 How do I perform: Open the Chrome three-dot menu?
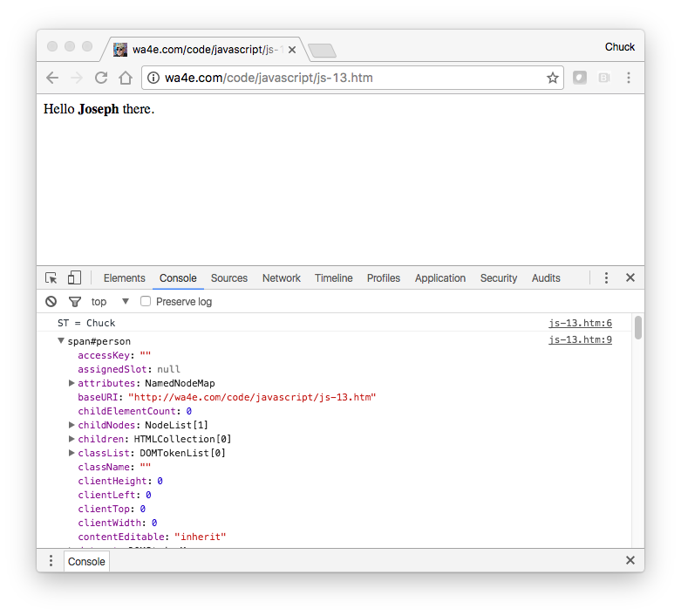[629, 78]
